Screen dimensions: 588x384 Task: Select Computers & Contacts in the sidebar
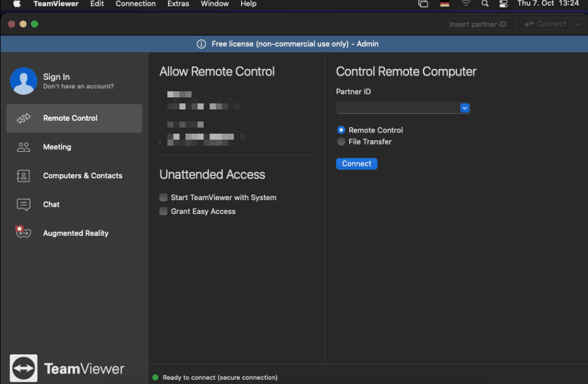coord(74,175)
